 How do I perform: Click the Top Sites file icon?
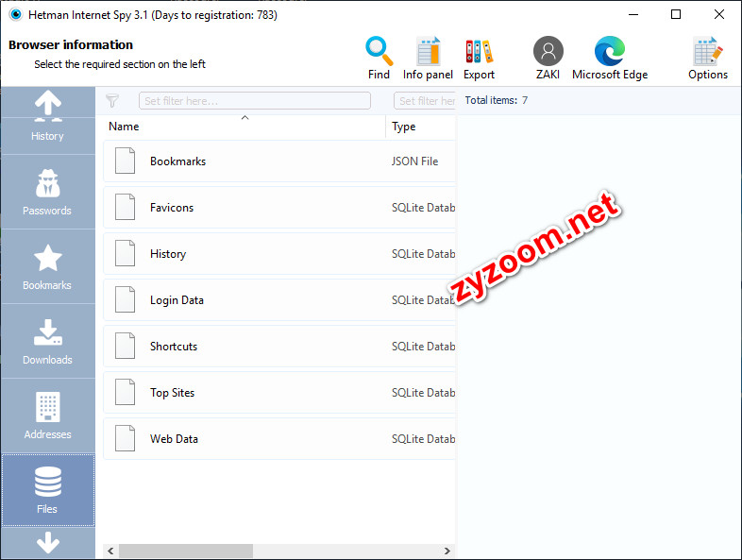coord(125,392)
